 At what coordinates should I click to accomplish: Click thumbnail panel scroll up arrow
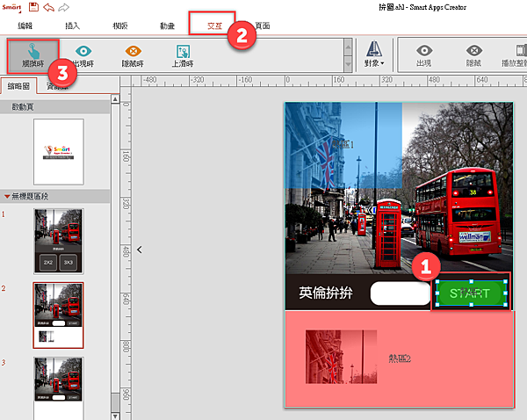point(115,99)
